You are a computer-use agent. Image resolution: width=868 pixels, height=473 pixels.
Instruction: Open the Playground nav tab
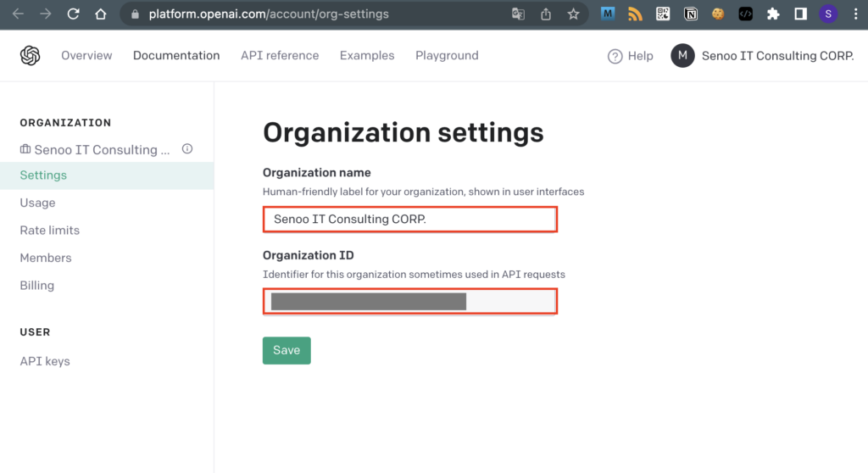tap(447, 55)
